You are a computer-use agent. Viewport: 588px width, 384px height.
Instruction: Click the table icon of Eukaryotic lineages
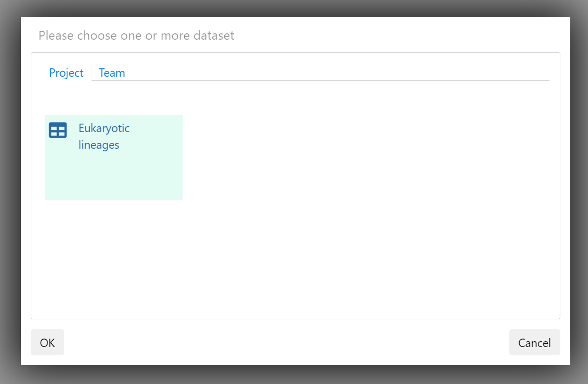coord(58,130)
